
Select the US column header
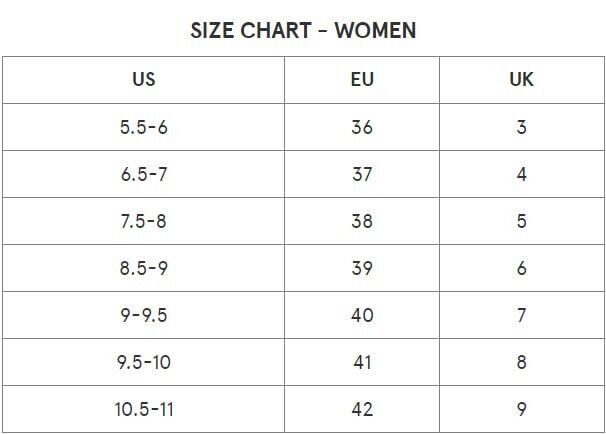143,80
